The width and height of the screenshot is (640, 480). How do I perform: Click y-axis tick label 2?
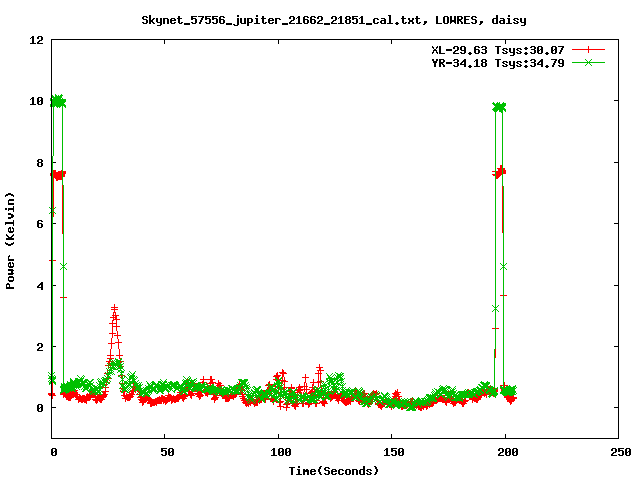tap(40, 347)
